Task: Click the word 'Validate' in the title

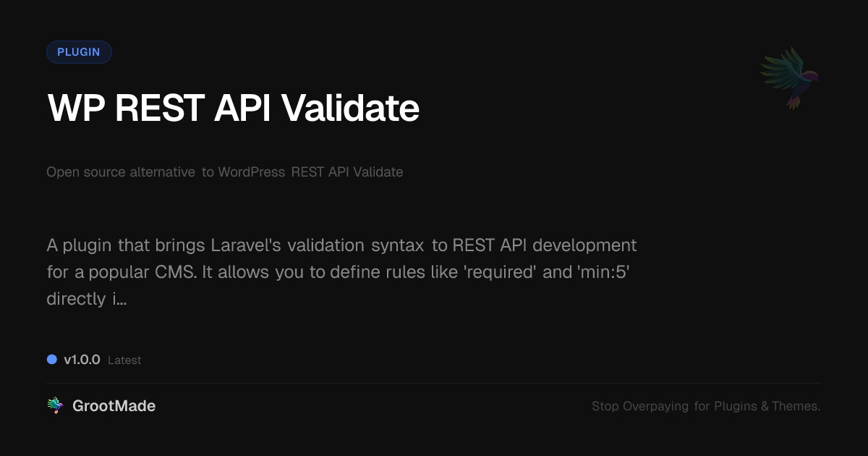Action: (349, 109)
